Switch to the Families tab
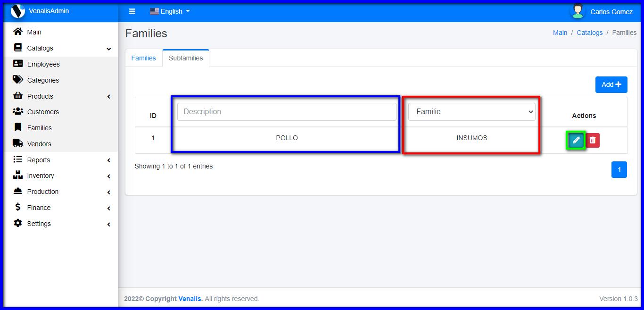 coord(143,58)
